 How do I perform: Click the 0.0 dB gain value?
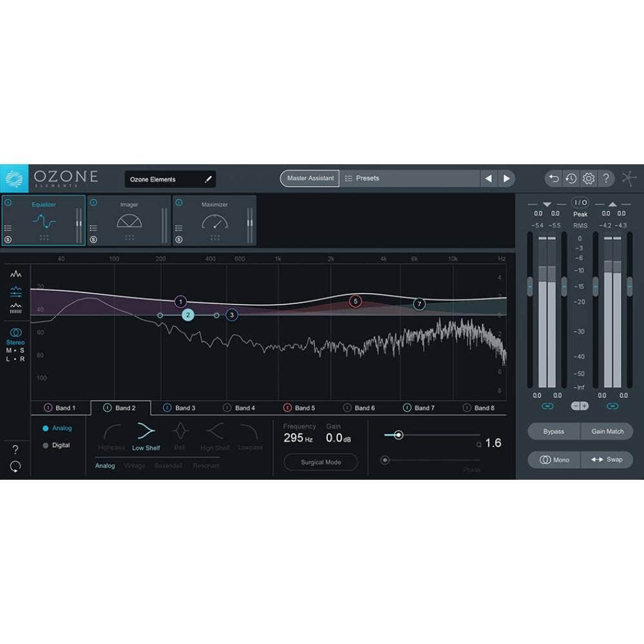339,438
